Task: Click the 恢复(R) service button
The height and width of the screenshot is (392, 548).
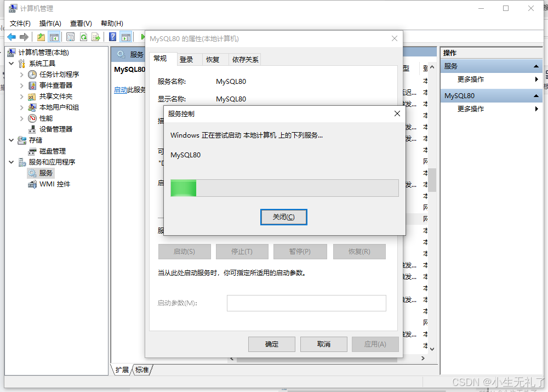Action: coord(359,252)
